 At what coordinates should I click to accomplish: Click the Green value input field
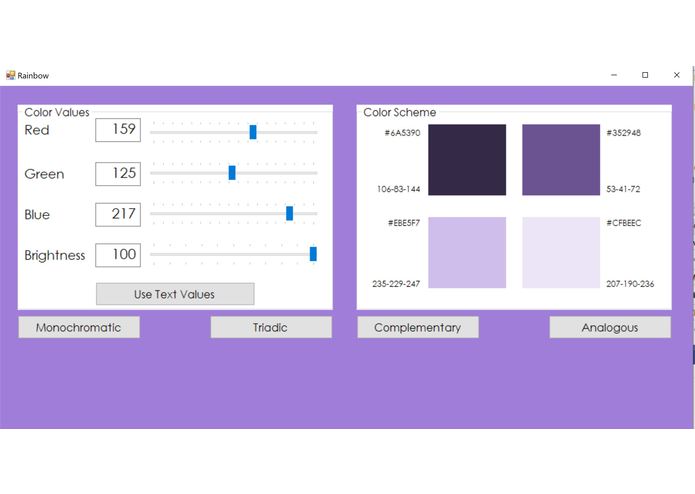(118, 174)
